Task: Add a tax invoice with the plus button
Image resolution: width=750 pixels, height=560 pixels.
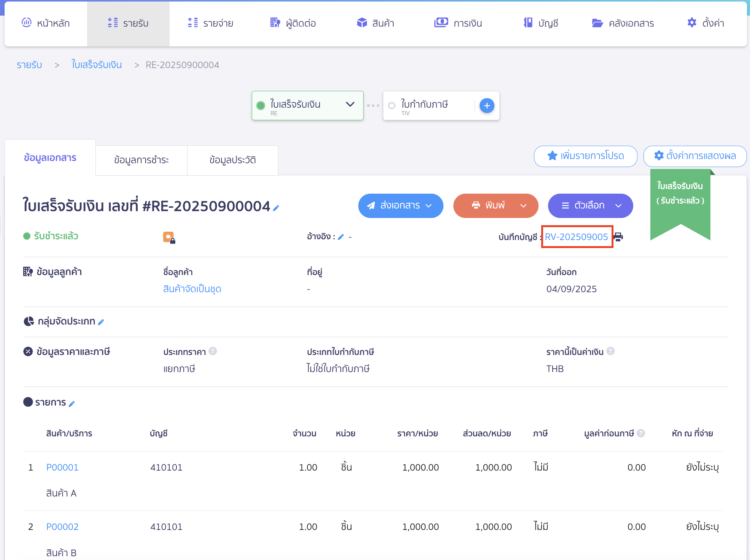Action: point(487,106)
